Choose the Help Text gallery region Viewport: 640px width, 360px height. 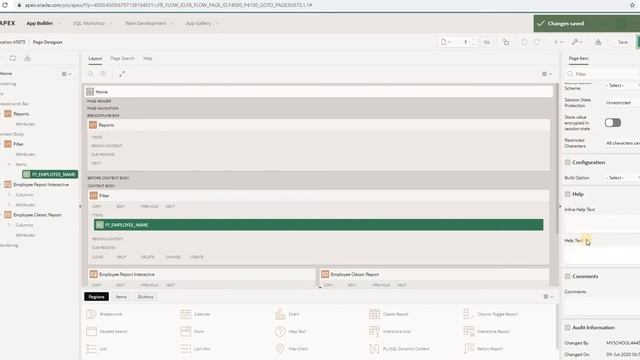click(x=290, y=331)
